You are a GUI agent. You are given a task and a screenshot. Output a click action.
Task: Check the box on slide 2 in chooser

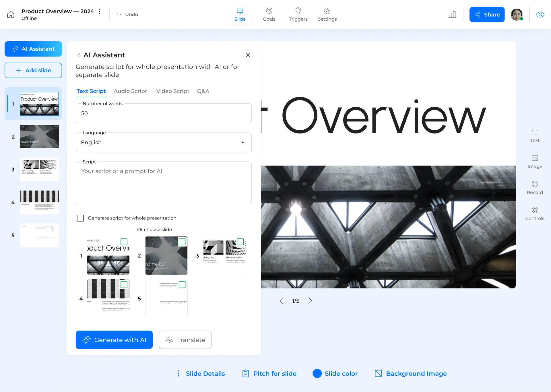coord(182,242)
